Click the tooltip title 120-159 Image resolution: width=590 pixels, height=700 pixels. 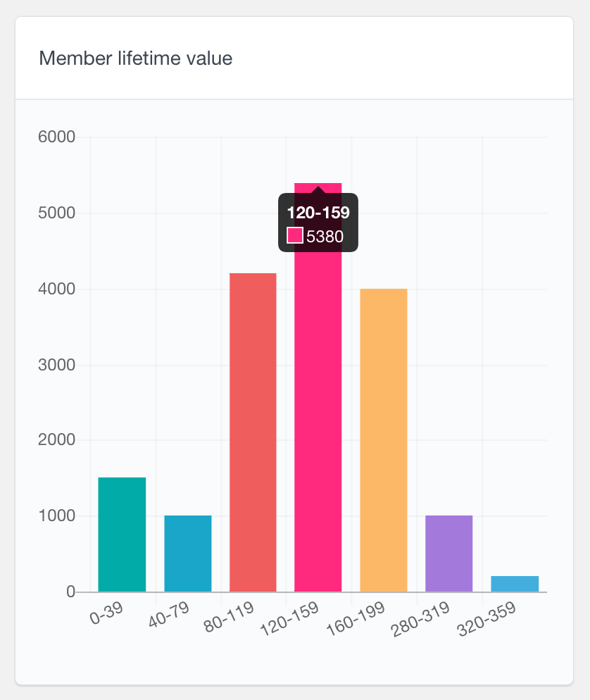click(x=318, y=213)
